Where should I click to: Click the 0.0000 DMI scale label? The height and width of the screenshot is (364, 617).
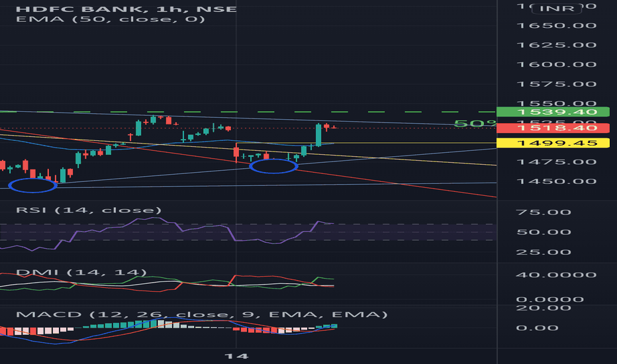549,299
